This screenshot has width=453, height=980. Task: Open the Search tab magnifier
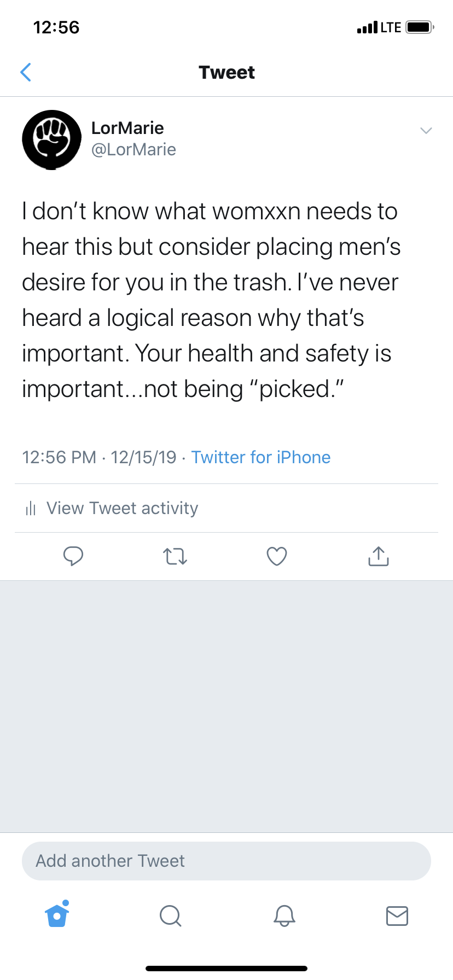(170, 915)
